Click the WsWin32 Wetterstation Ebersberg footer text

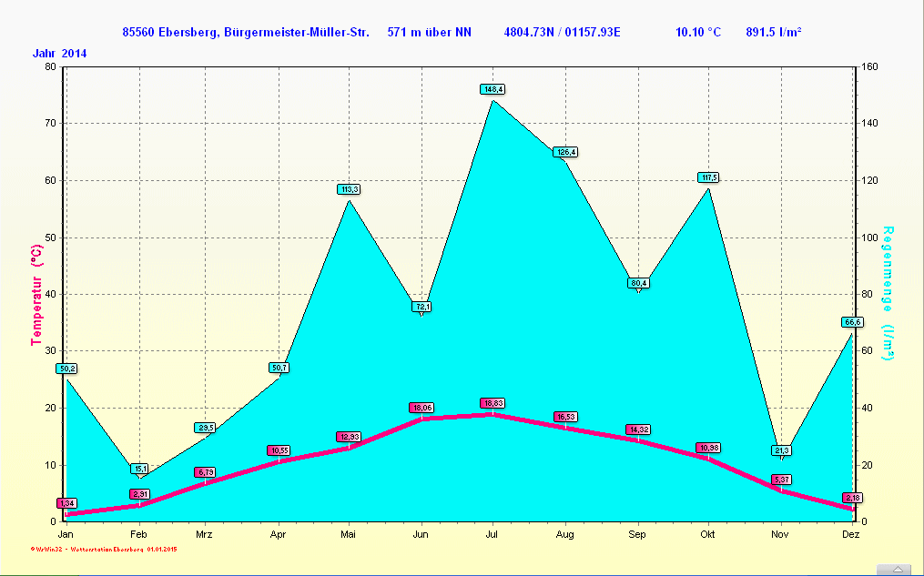coord(104,550)
